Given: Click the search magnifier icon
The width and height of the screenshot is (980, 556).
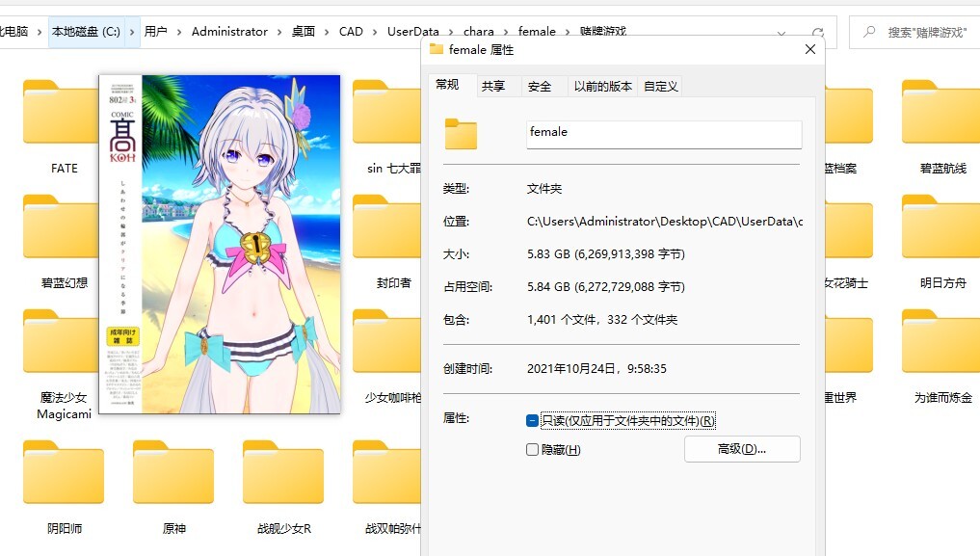Looking at the screenshot, I should click(x=869, y=31).
